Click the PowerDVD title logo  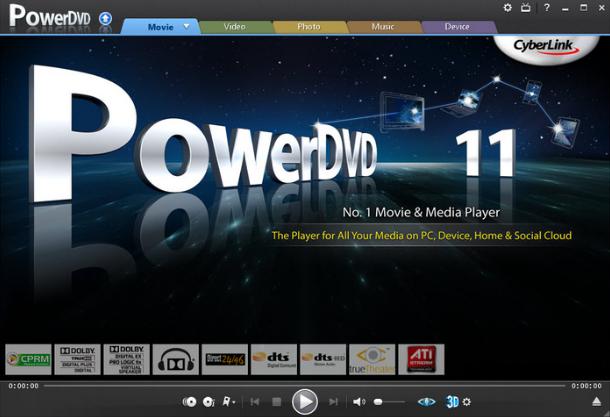coord(50,16)
